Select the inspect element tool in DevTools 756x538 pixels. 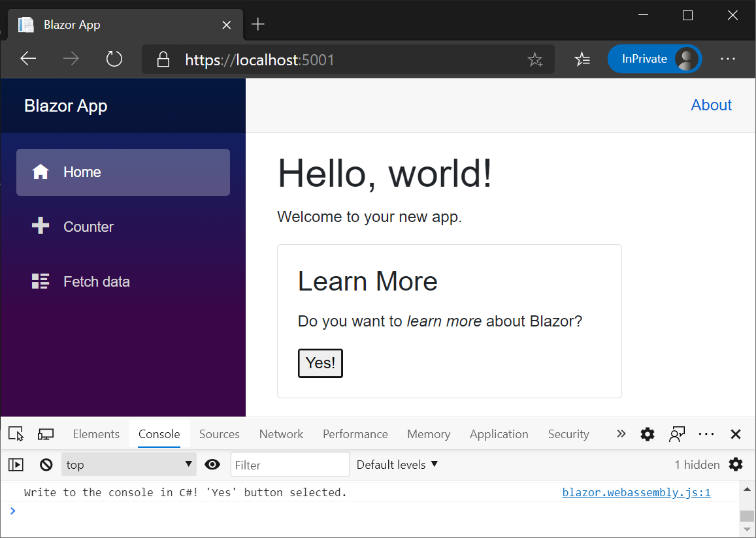pyautogui.click(x=15, y=433)
